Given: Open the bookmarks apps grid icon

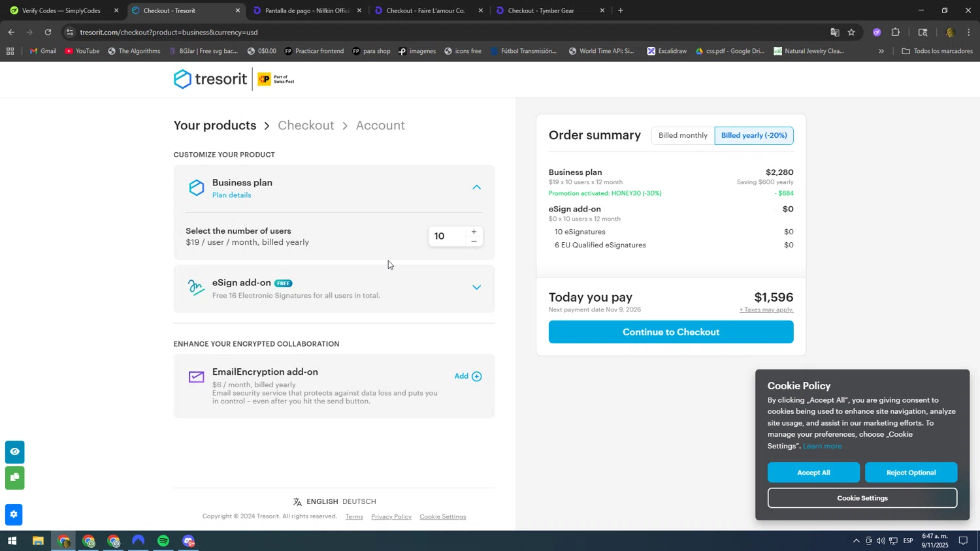Looking at the screenshot, I should 10,51.
